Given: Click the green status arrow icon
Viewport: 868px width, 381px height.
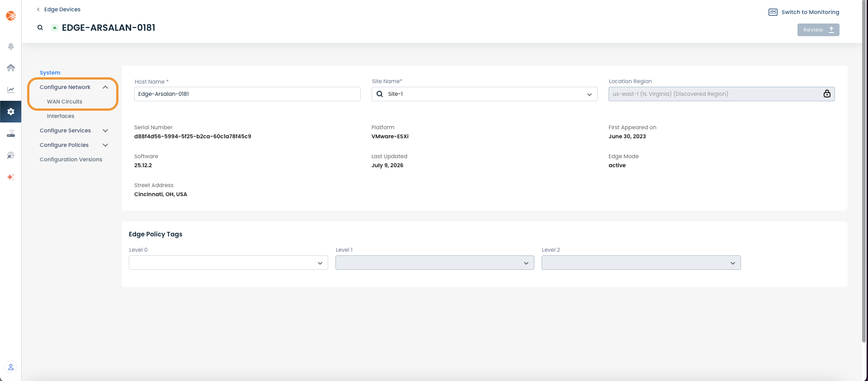Looking at the screenshot, I should click(x=55, y=28).
